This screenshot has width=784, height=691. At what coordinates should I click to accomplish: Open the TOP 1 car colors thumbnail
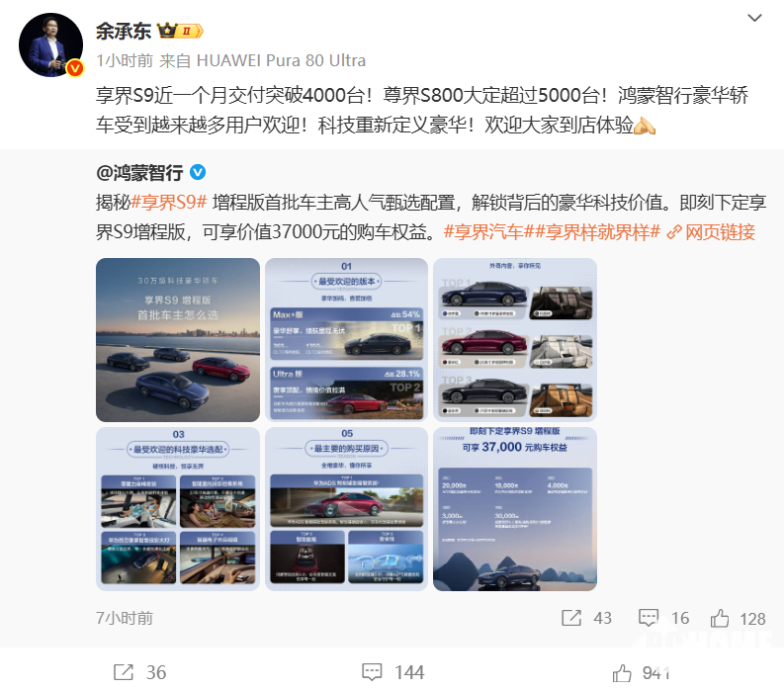tap(515, 340)
